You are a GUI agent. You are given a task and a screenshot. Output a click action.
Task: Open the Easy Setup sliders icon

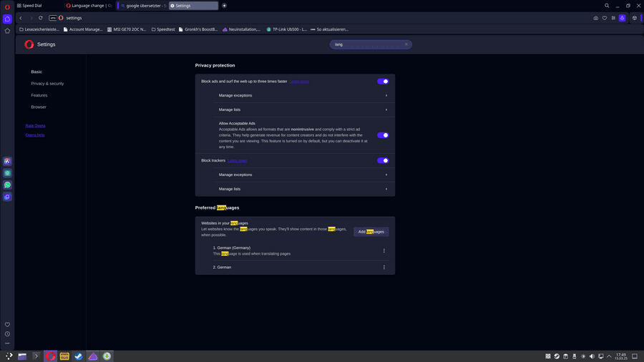point(613,18)
